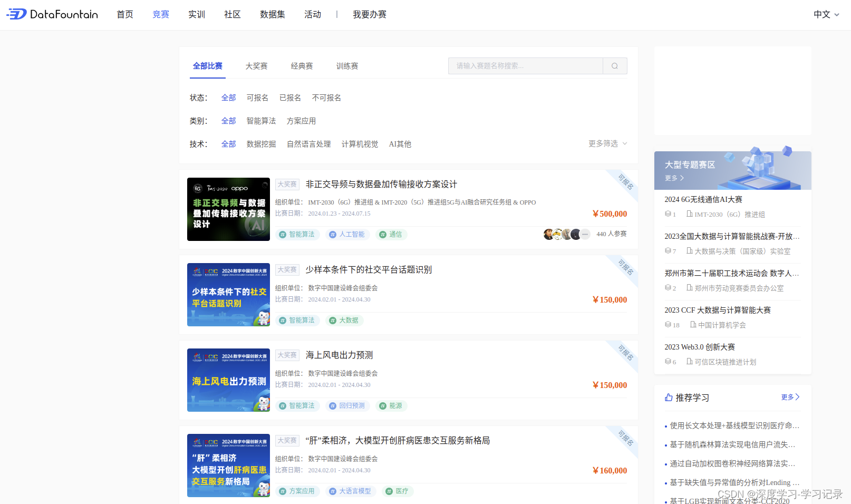The width and height of the screenshot is (851, 504).
Task: Filter technology by 自然语言处理
Action: pyautogui.click(x=309, y=144)
